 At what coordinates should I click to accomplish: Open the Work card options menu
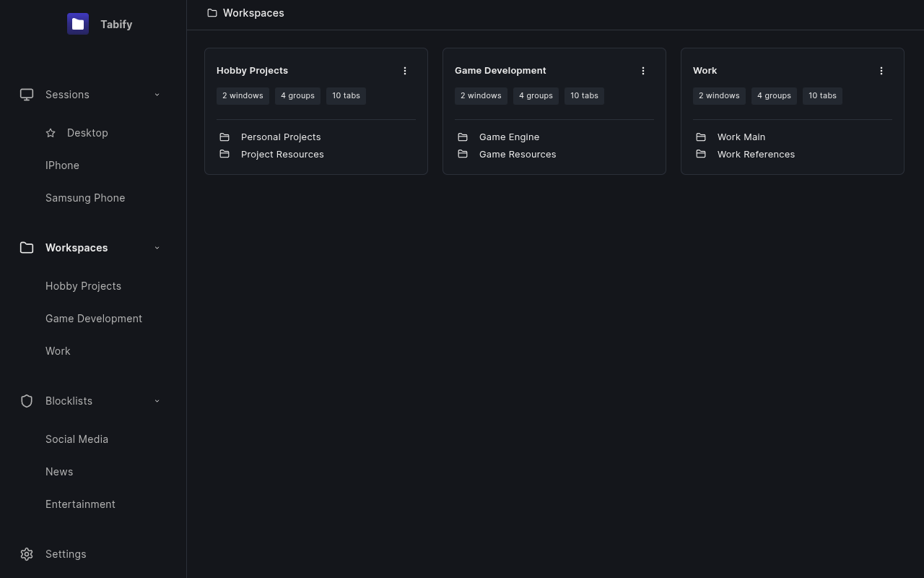click(x=881, y=70)
